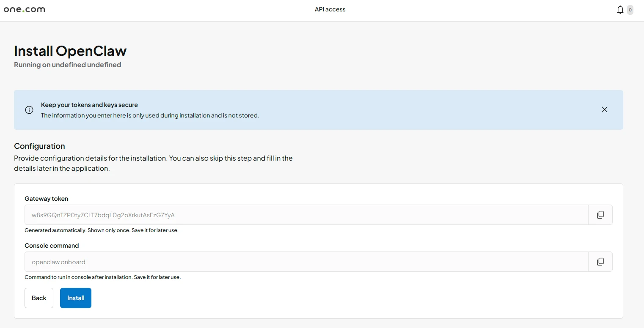This screenshot has height=328, width=644.
Task: Click the 'only used during installation' notice text
Action: coord(150,115)
